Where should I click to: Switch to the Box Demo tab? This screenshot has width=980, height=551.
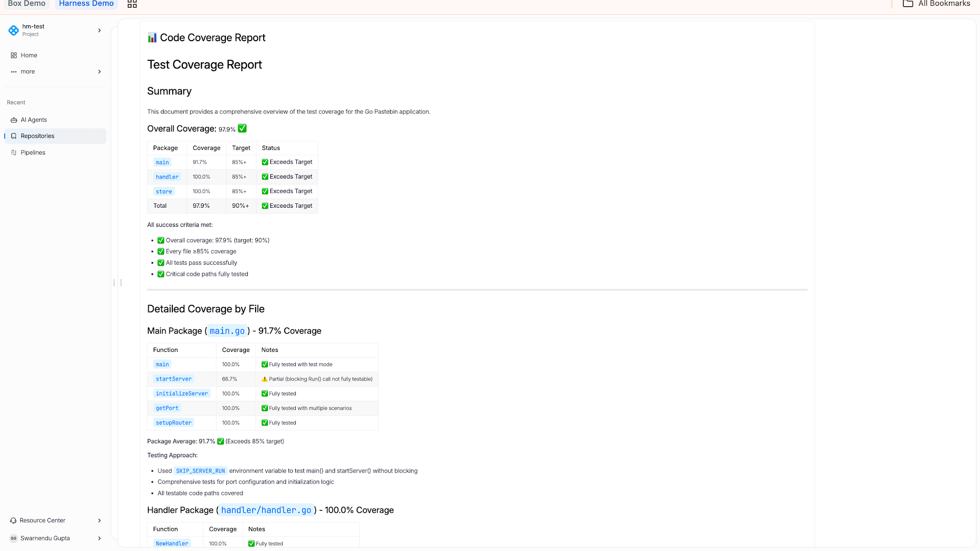pyautogui.click(x=26, y=4)
